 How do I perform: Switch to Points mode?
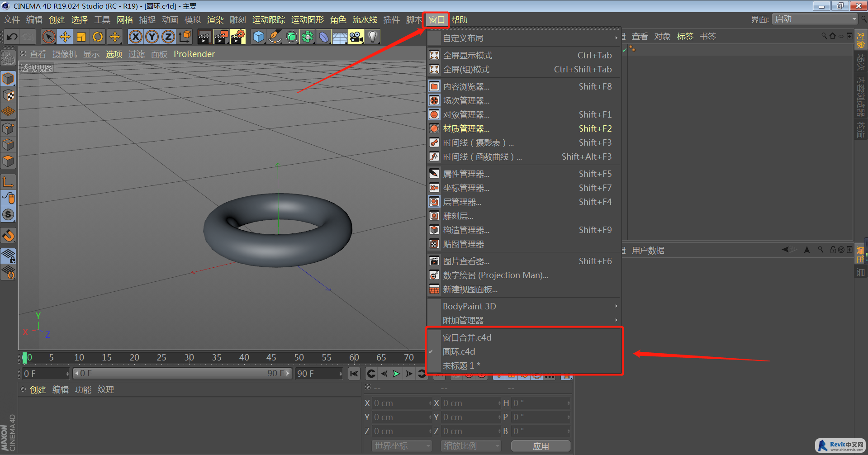[8, 128]
